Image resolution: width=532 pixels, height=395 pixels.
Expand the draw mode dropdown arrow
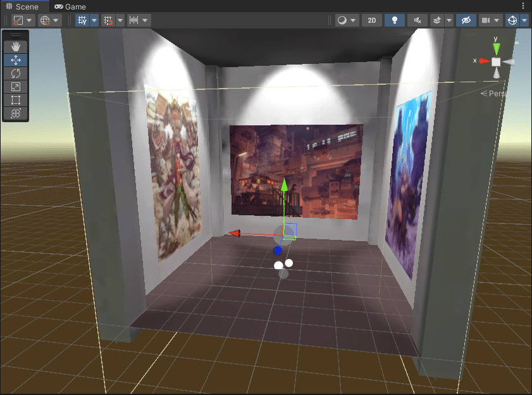coord(353,20)
